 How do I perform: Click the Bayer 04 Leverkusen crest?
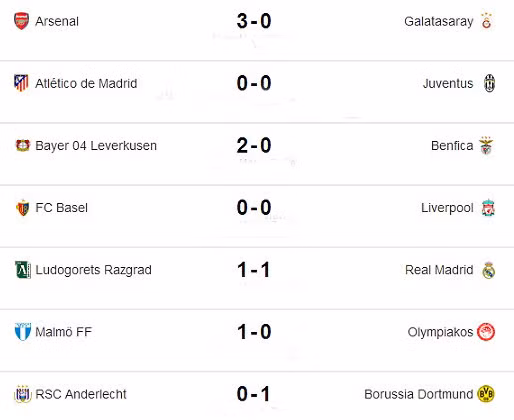(23, 145)
